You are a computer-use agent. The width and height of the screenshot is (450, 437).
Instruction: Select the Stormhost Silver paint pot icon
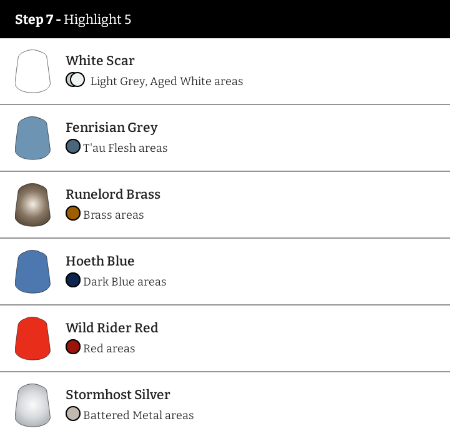(33, 405)
